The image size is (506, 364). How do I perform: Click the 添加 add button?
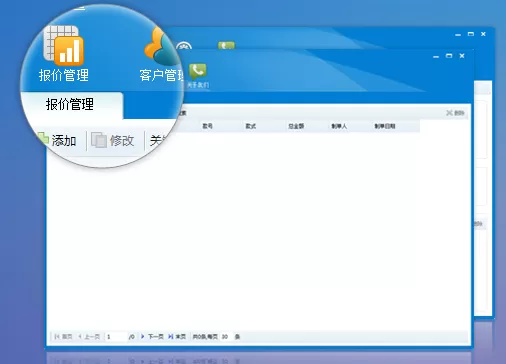click(x=58, y=140)
